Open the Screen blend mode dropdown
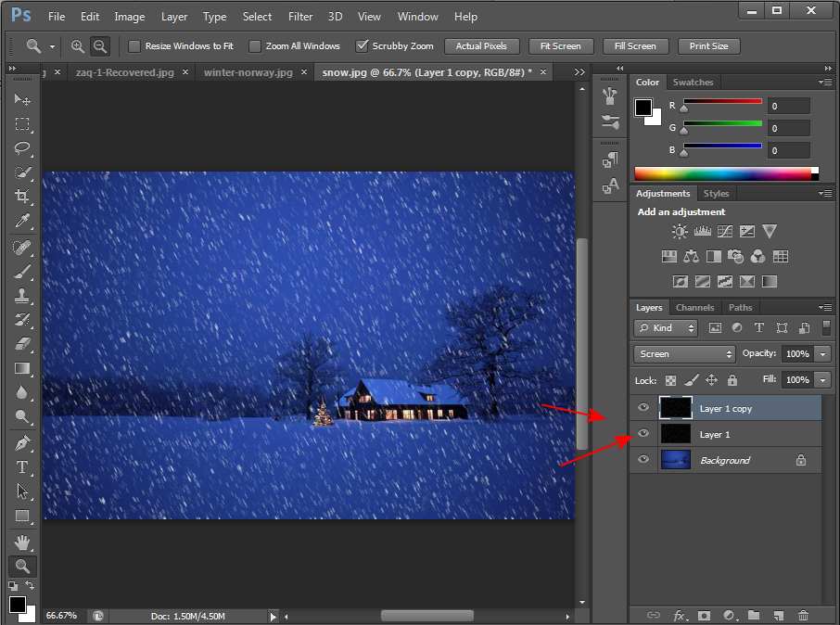840x625 pixels. point(684,354)
